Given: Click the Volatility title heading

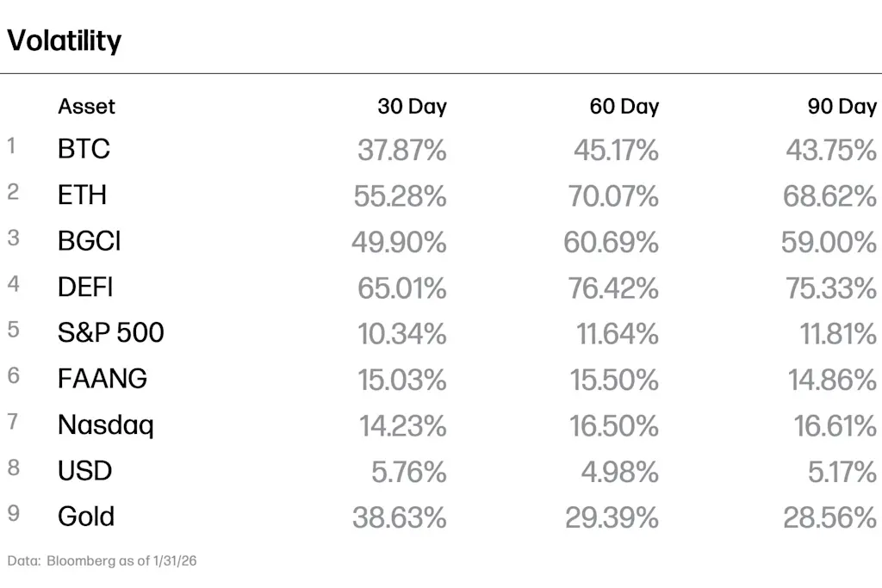Looking at the screenshot, I should (64, 40).
